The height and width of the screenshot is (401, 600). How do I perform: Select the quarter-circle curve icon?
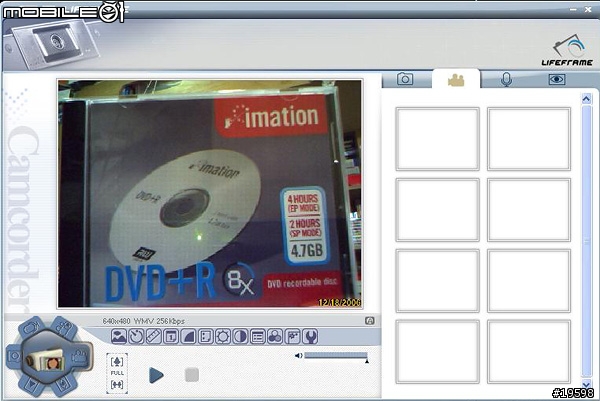[189, 336]
